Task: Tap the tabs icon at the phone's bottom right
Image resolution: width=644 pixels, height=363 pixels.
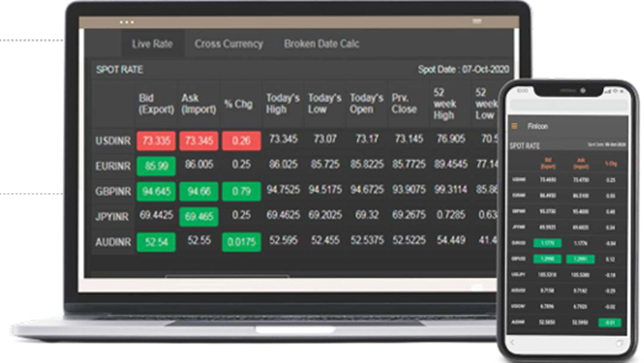Action: pyautogui.click(x=618, y=343)
